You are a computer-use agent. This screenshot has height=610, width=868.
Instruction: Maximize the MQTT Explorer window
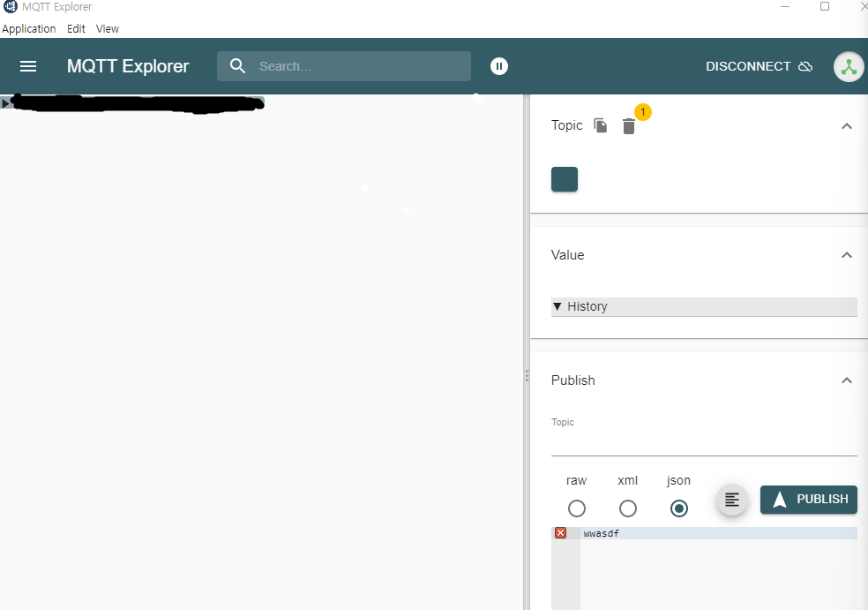point(824,7)
